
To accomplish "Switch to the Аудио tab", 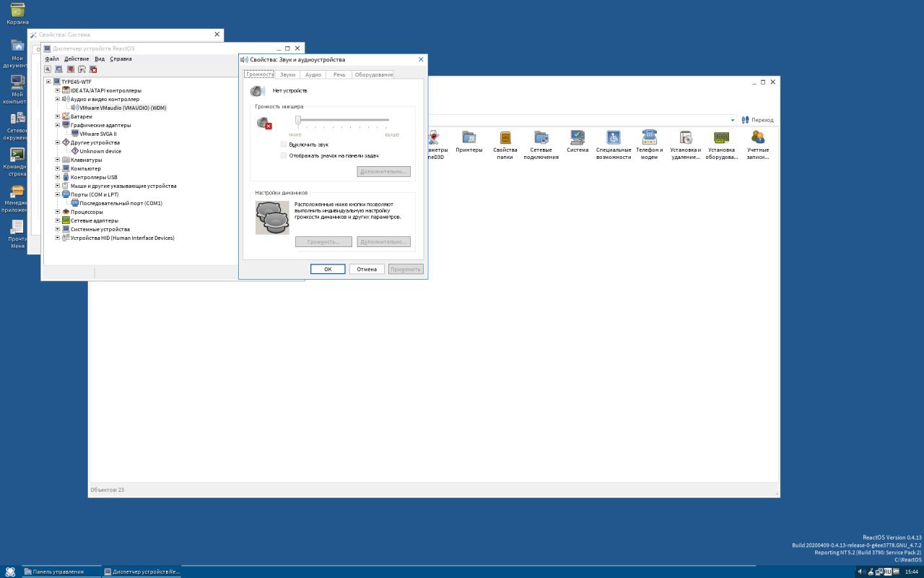I will [x=313, y=74].
